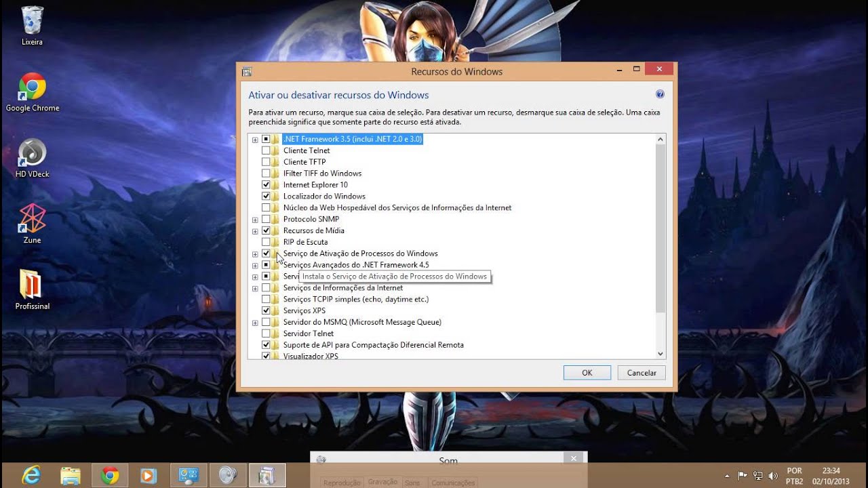Expand the Recursos de Mídia node
This screenshot has width=868, height=488.
click(x=255, y=231)
